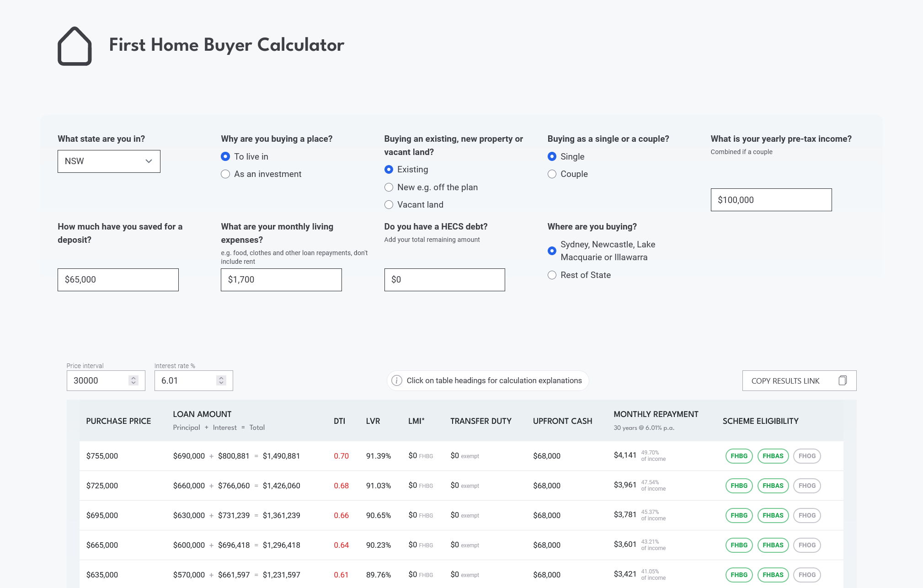Click the LMI* column heading
The width and height of the screenshot is (923, 588).
(x=416, y=421)
